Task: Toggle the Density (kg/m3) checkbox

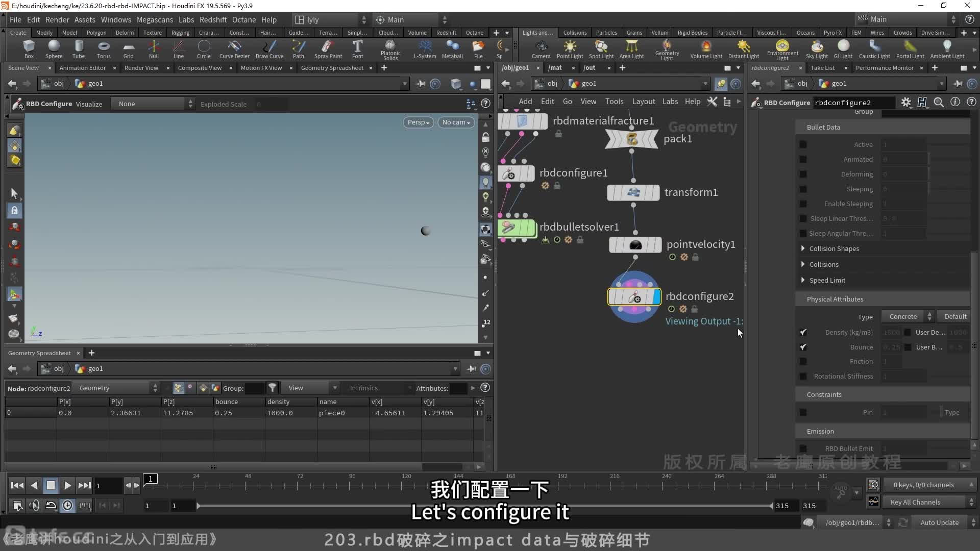Action: point(803,332)
